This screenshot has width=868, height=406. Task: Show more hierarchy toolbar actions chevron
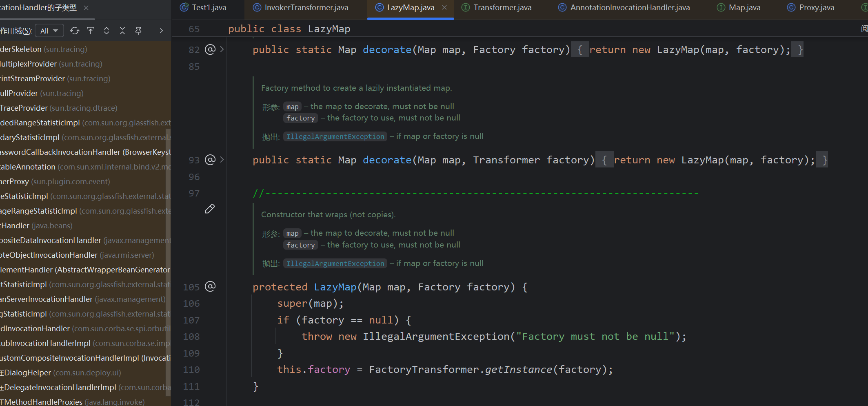(x=161, y=31)
